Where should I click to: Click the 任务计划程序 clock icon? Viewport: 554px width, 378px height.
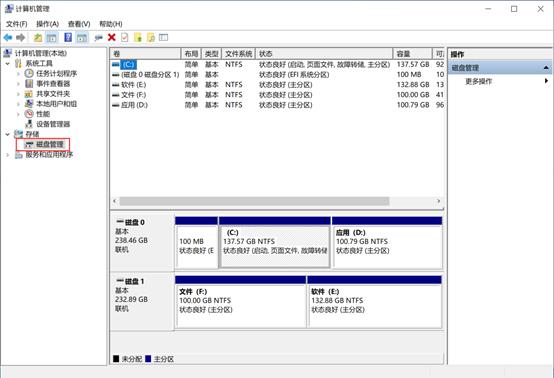(x=29, y=73)
